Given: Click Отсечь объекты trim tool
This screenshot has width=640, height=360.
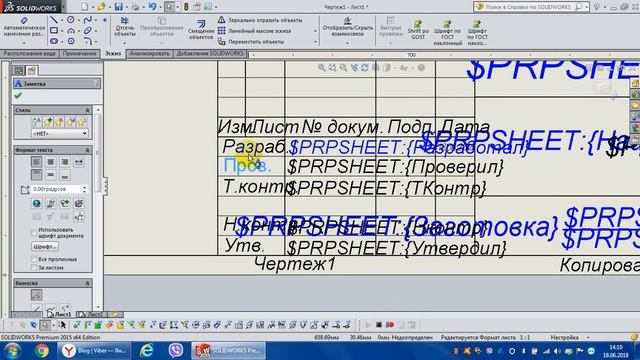Looking at the screenshot, I should click(x=124, y=27).
